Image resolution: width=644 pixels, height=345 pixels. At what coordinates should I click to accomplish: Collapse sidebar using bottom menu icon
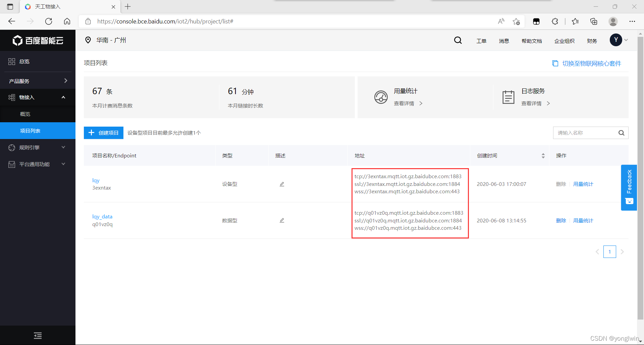[38, 335]
